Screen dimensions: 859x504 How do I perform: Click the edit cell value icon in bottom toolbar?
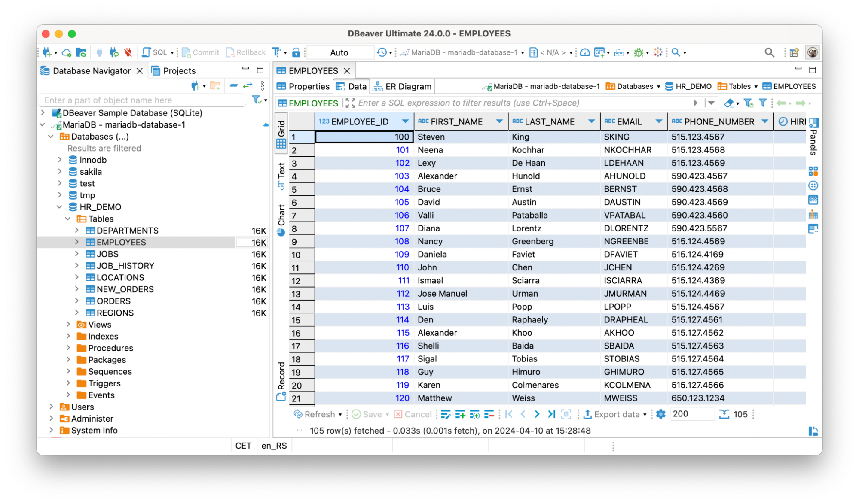coord(446,414)
